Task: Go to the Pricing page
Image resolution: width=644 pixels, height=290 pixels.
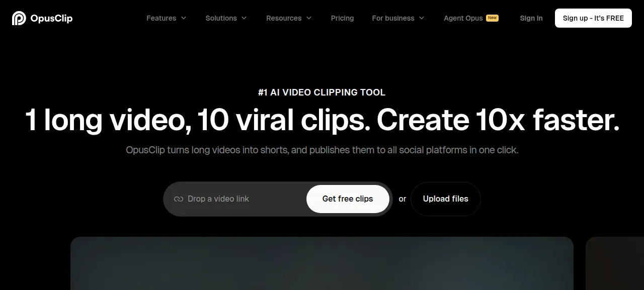Action: (343, 18)
